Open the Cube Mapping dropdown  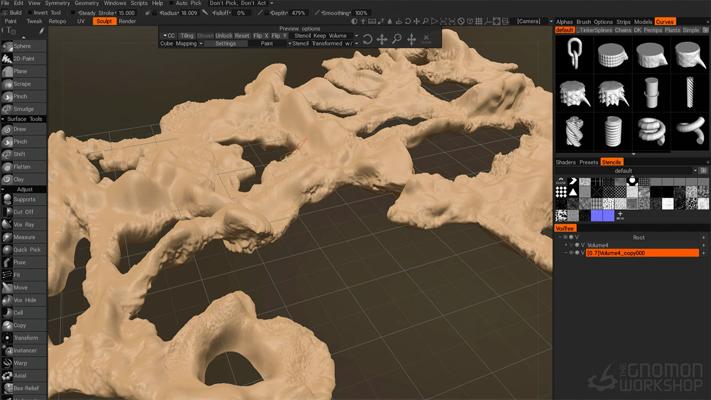[180, 43]
